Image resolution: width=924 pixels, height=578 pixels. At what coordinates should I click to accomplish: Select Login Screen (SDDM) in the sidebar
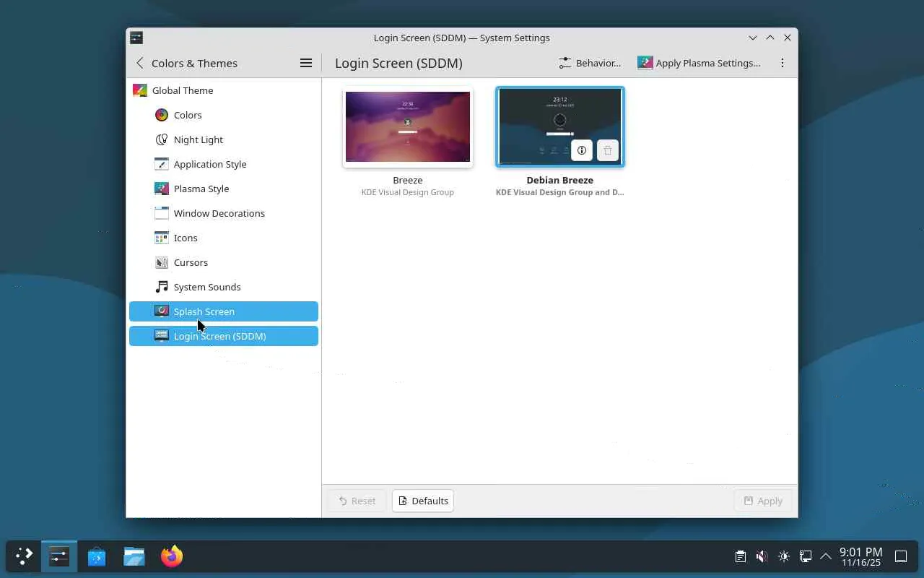click(x=224, y=336)
